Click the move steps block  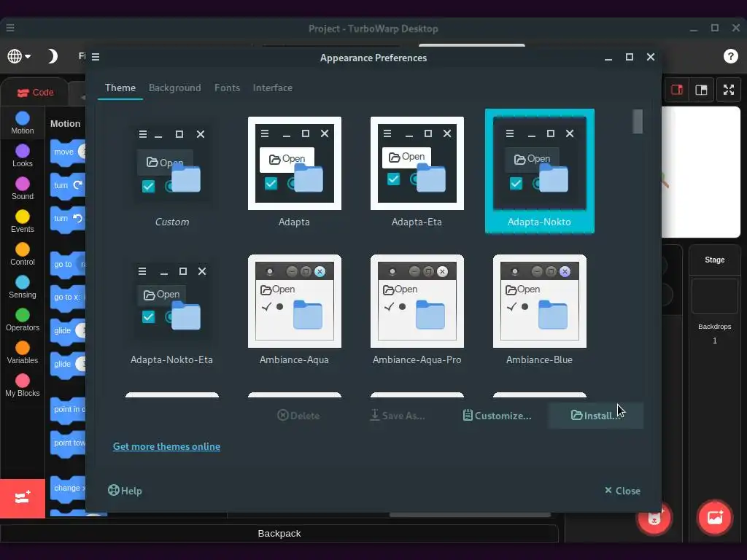(x=68, y=152)
